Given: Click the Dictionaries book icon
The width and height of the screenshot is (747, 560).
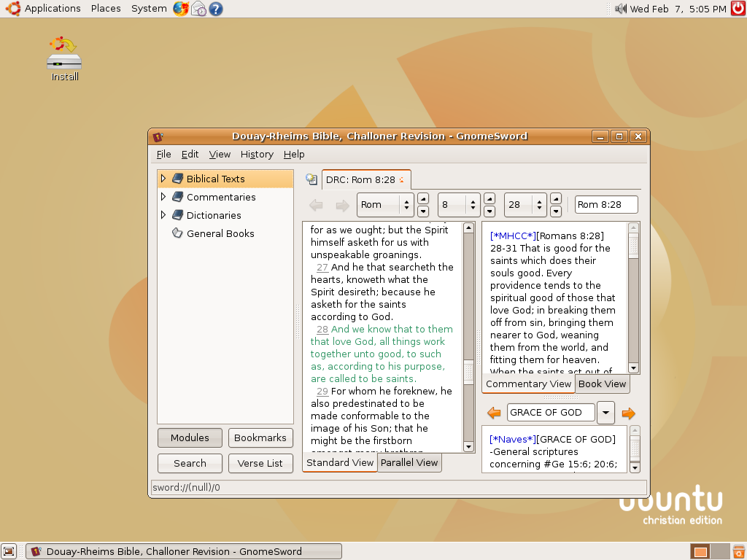Looking at the screenshot, I should pyautogui.click(x=178, y=215).
